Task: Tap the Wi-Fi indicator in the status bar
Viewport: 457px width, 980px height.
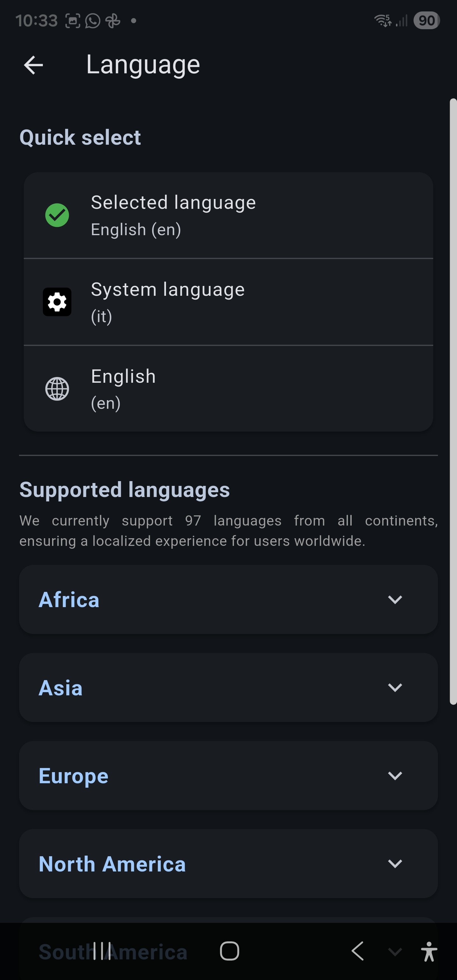Action: (x=383, y=20)
